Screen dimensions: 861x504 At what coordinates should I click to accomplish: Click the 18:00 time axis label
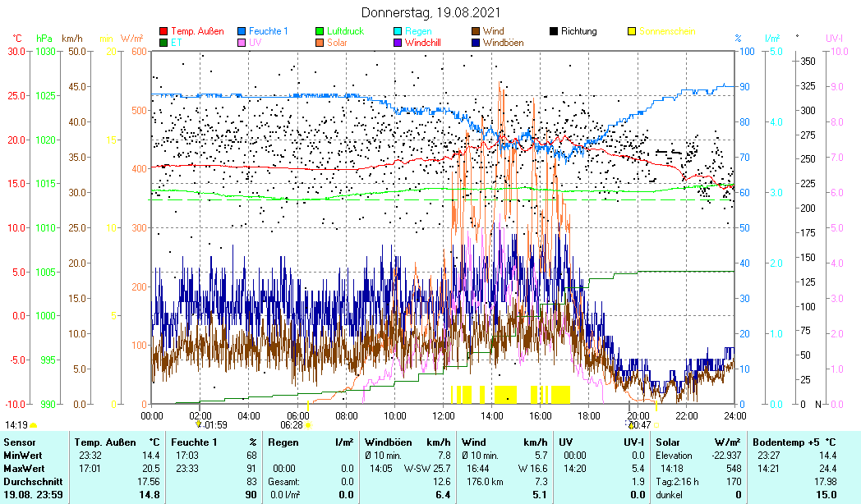coord(588,415)
